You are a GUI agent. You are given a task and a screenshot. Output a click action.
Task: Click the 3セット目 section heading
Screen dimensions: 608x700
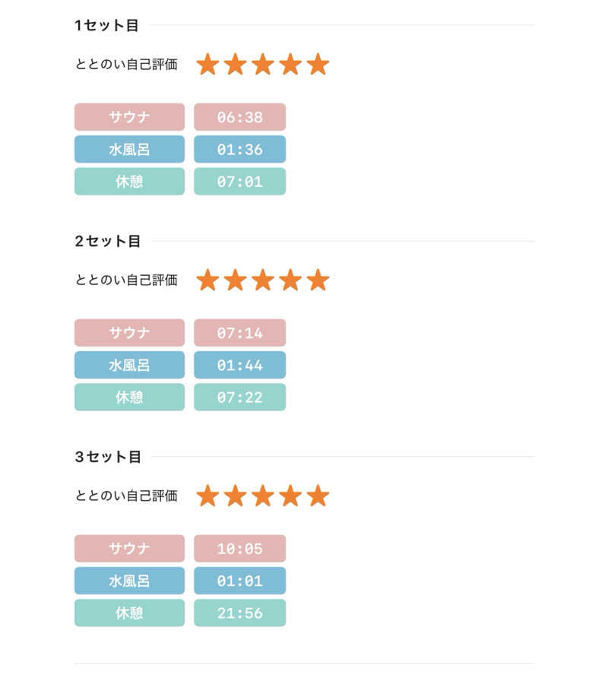click(108, 457)
